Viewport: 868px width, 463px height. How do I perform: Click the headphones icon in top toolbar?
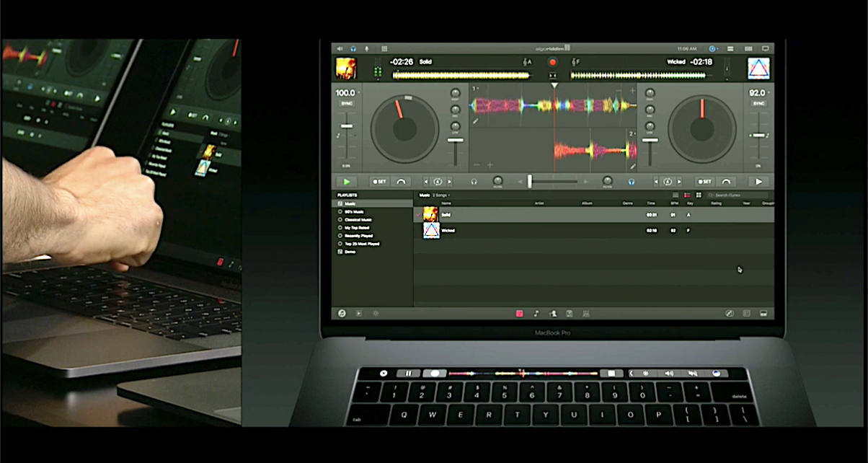tap(353, 48)
